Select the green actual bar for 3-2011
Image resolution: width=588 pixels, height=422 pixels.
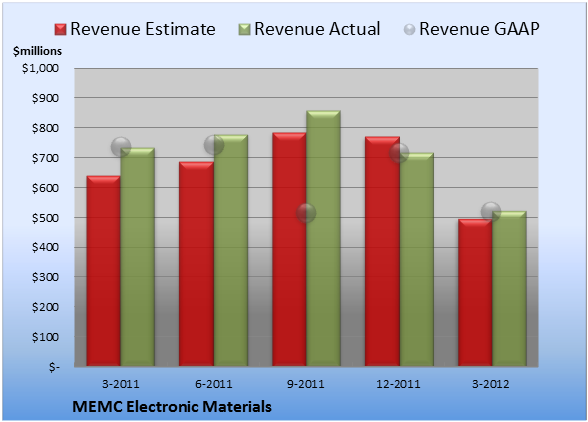point(137,257)
